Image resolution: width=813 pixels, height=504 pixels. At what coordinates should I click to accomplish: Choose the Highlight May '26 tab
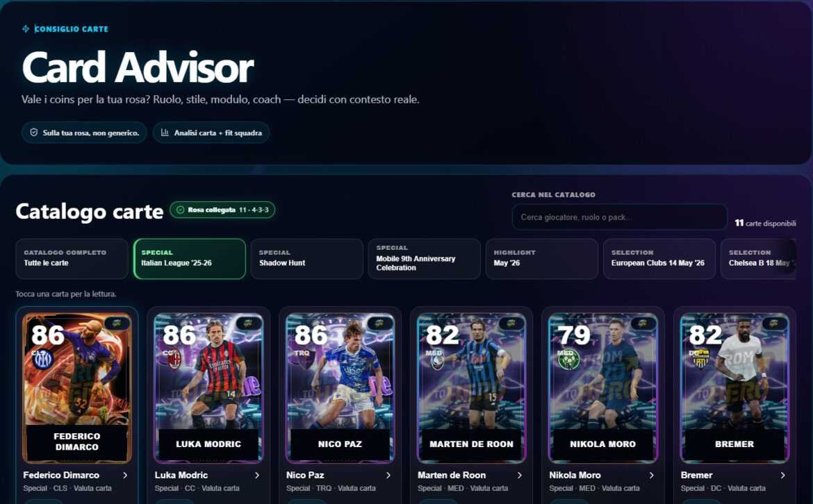click(542, 258)
